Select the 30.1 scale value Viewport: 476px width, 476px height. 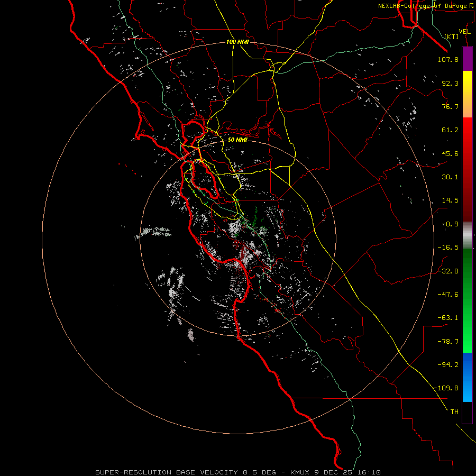[450, 177]
